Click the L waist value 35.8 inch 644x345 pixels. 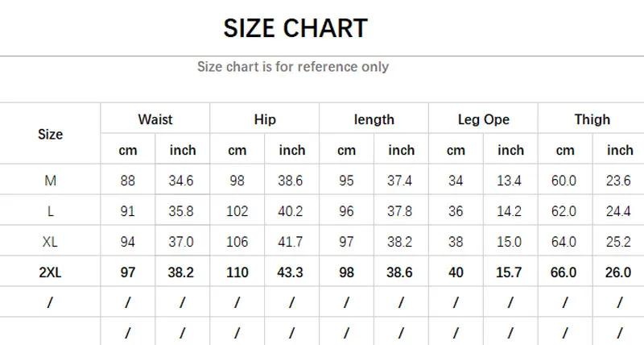[182, 211]
